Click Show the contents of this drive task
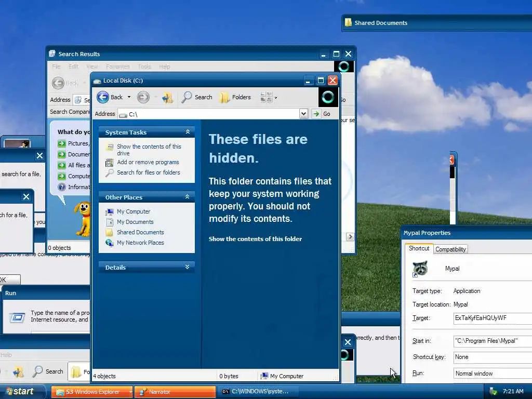 [149, 150]
